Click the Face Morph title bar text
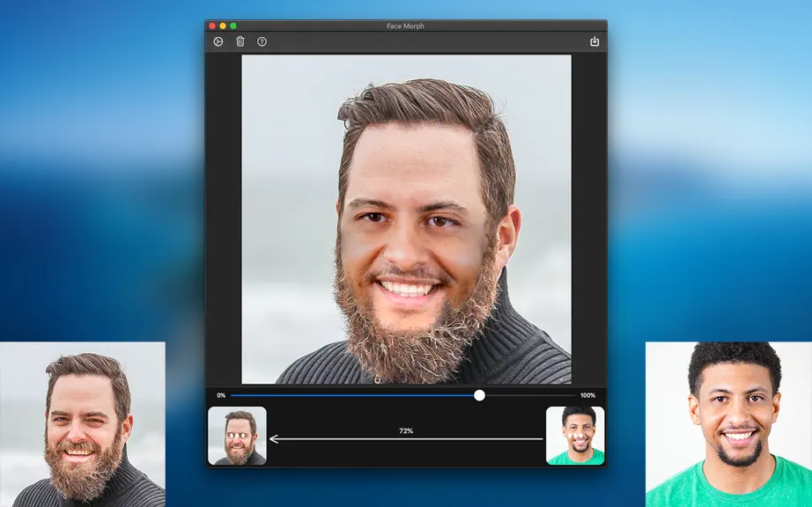The height and width of the screenshot is (507, 812). pyautogui.click(x=405, y=26)
